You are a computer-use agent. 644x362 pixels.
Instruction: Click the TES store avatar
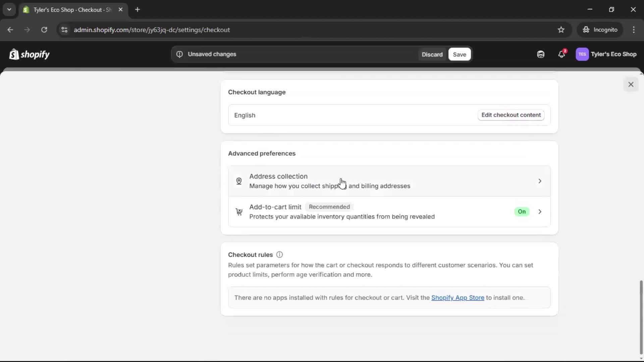pos(583,54)
